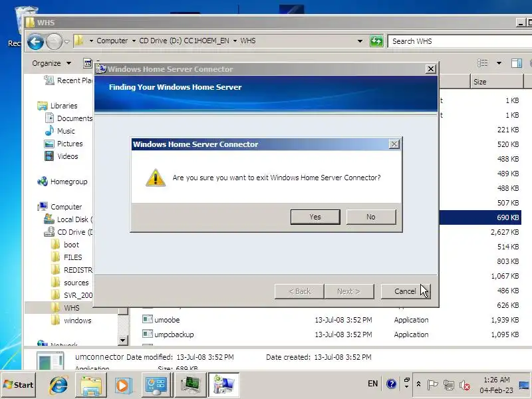
Task: Click the Next button in the wizard
Action: coord(348,291)
